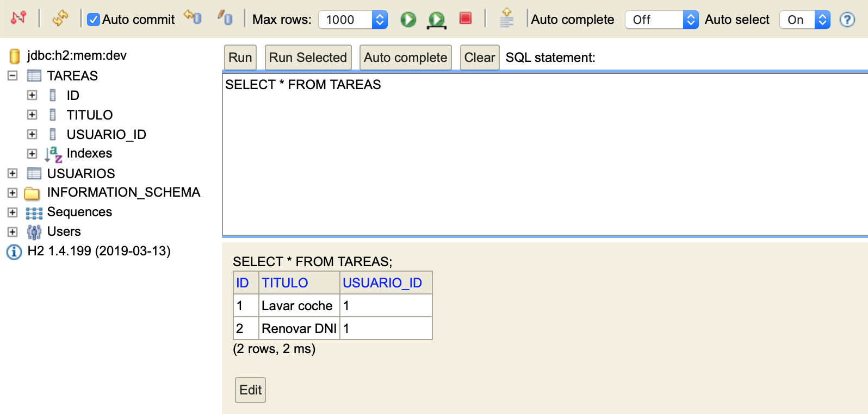Select the INFORMATION_SCHEMA label in the tree
Image resolution: width=868 pixels, height=414 pixels.
(x=124, y=192)
